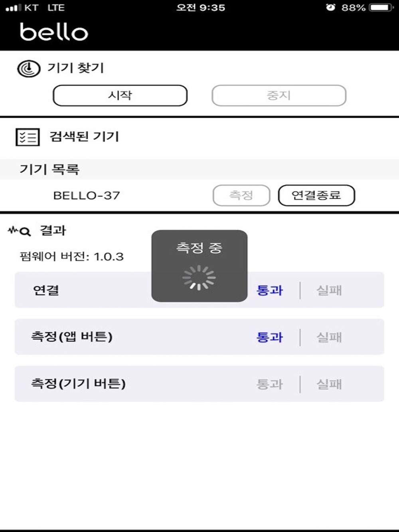Start device search with 시작 button
This screenshot has height=532, width=399.
120,96
